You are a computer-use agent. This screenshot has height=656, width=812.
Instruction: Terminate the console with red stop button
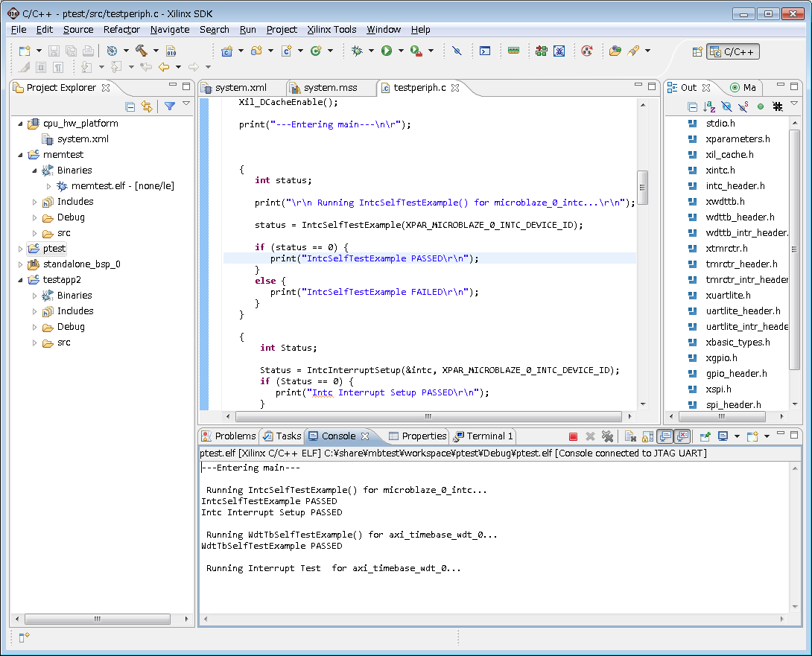(573, 436)
